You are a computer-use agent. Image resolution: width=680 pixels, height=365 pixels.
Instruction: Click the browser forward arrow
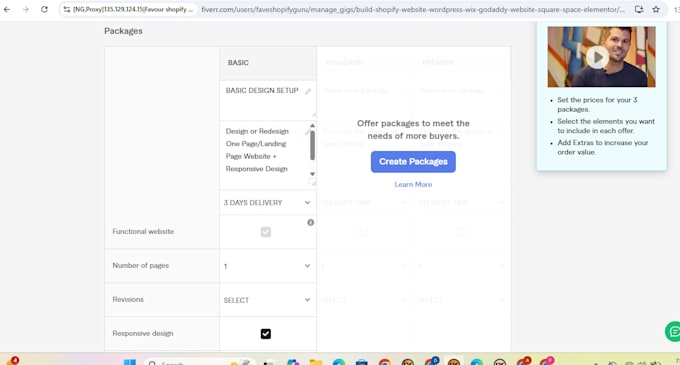tap(26, 9)
